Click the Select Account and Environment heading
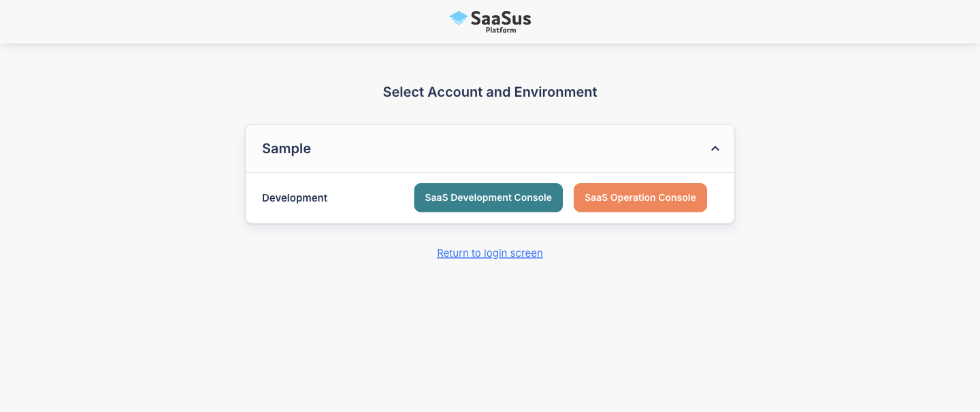Screen dimensions: 980x412 [x=490, y=92]
